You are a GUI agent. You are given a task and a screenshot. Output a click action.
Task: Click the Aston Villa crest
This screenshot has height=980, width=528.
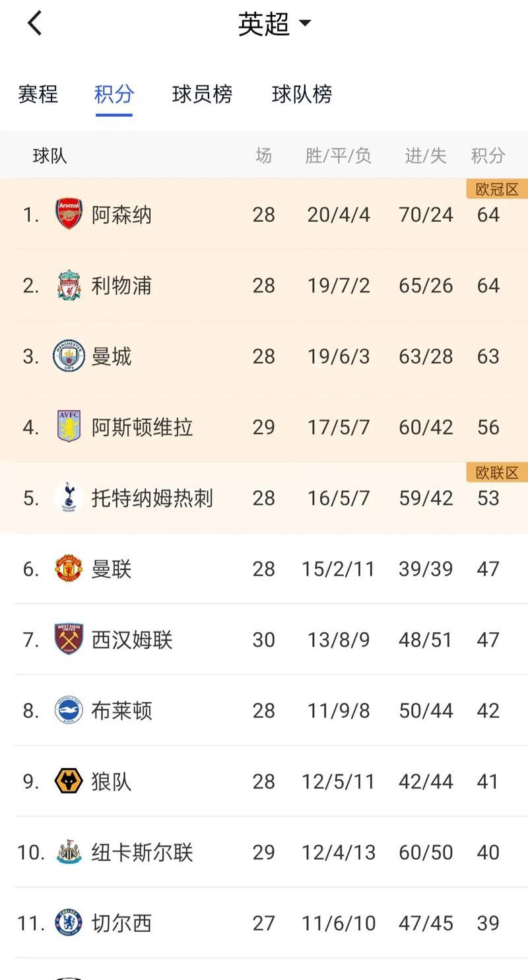click(x=69, y=427)
